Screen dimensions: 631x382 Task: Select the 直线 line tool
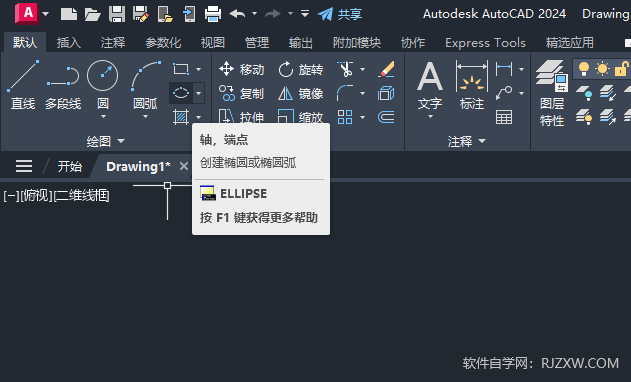point(23,85)
